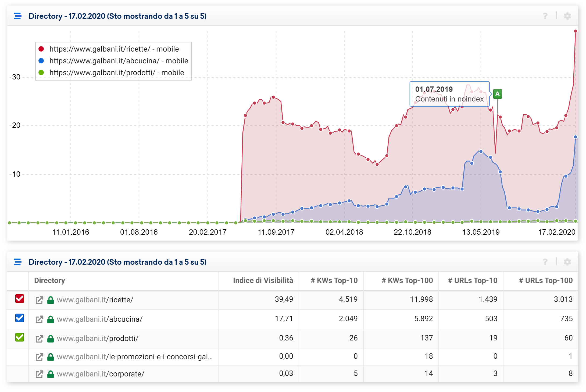The image size is (586, 392).
Task: Click visibility value 17,71 for abcucina
Action: pyautogui.click(x=284, y=319)
